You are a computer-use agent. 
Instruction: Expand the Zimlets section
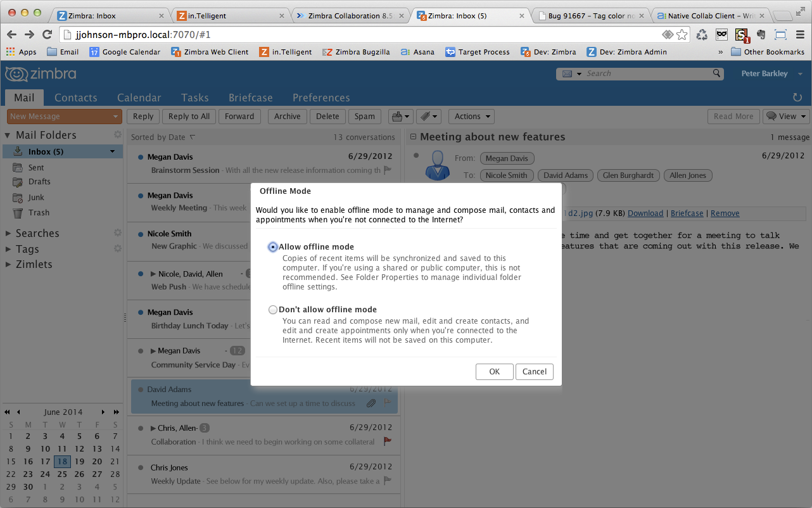(x=8, y=264)
